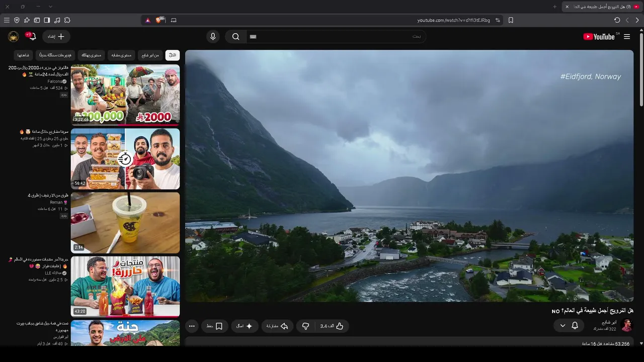644x362 pixels.
Task: Go back using the bright right-pointing arrow
Action: 637,20
